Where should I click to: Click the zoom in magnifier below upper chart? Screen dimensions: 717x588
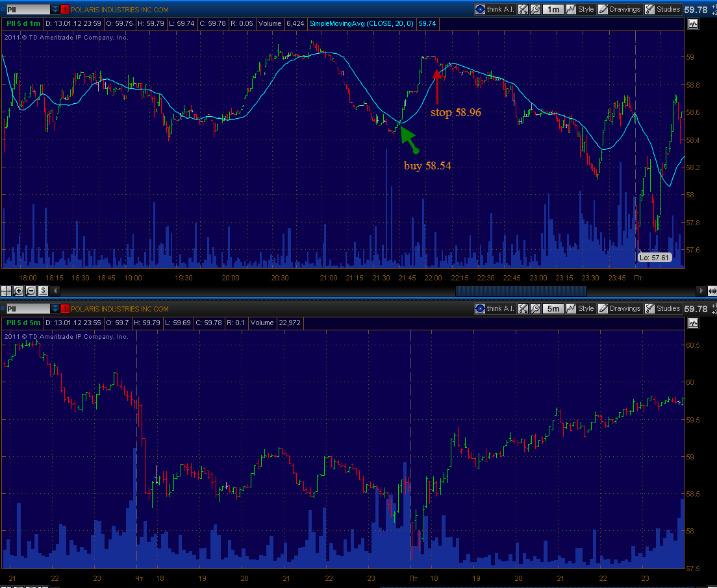[18, 291]
